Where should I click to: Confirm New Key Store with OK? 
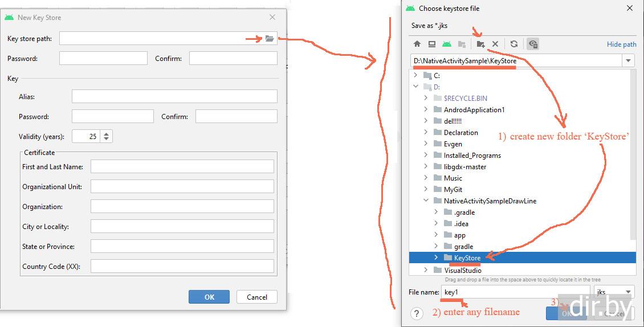tap(209, 297)
